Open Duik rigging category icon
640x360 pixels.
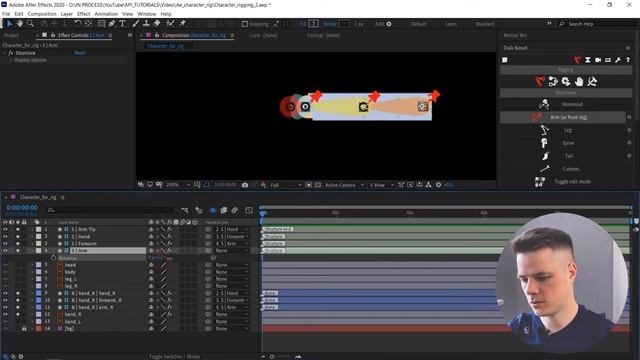click(577, 60)
